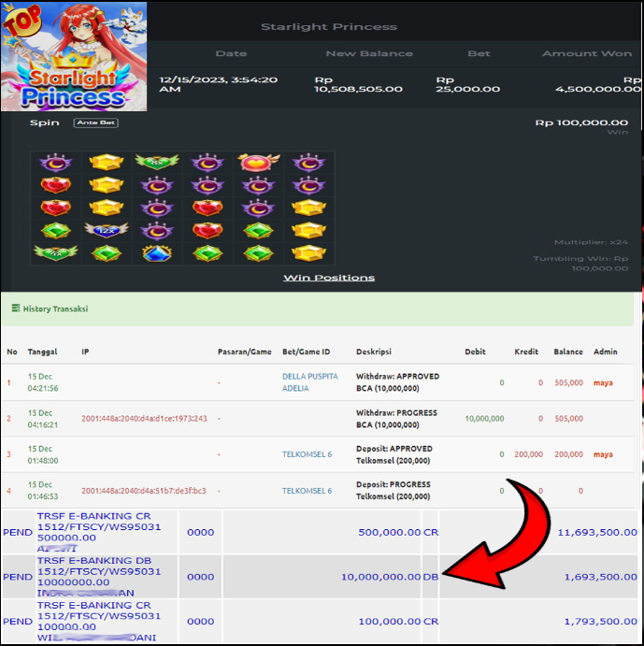Click the date 15 Dec 04:21:56
This screenshot has height=646, width=644.
(43, 382)
